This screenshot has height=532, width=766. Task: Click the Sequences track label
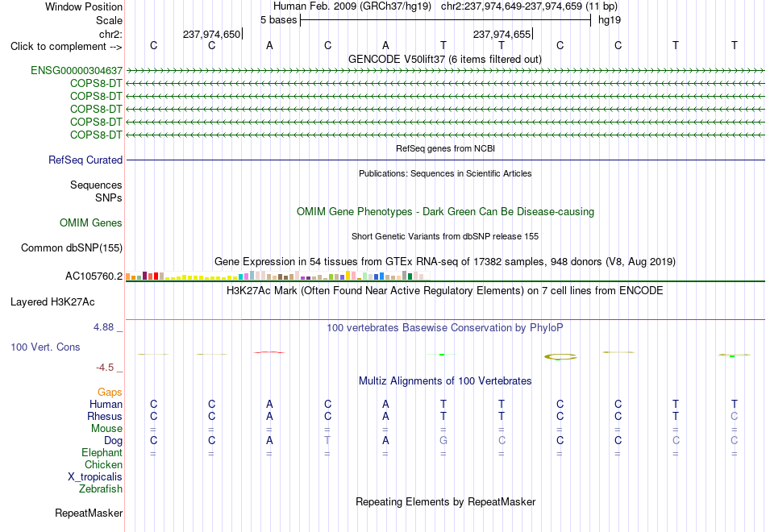(x=96, y=185)
